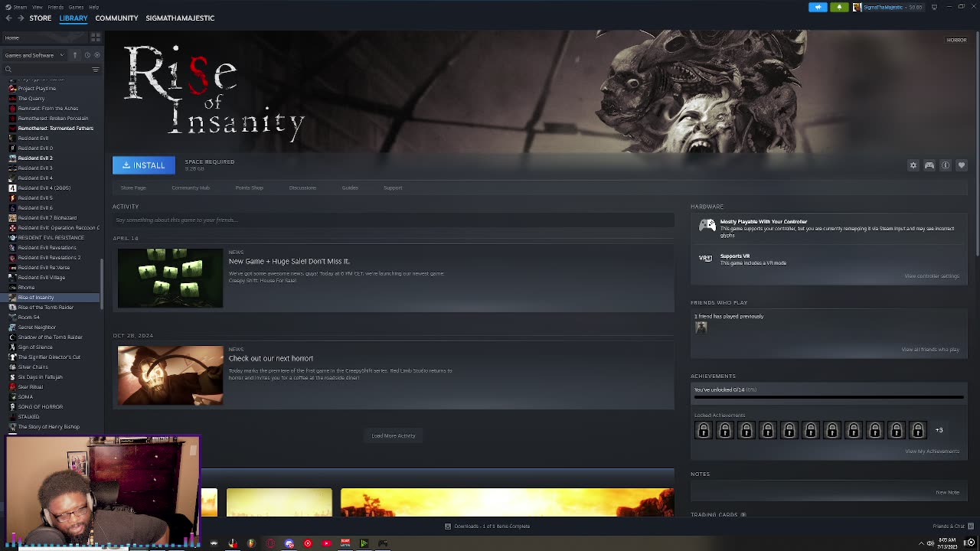The height and width of the screenshot is (551, 980).
Task: Click New Note in Notes section
Action: (947, 493)
